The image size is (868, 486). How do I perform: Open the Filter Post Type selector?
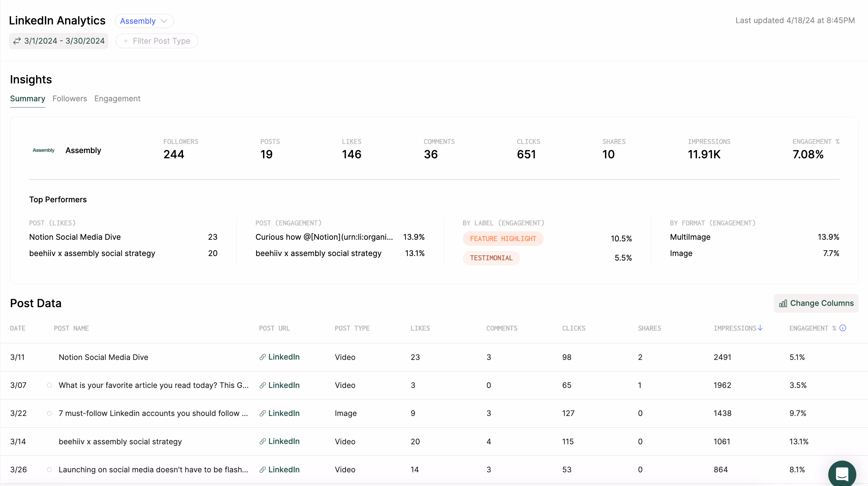(157, 41)
